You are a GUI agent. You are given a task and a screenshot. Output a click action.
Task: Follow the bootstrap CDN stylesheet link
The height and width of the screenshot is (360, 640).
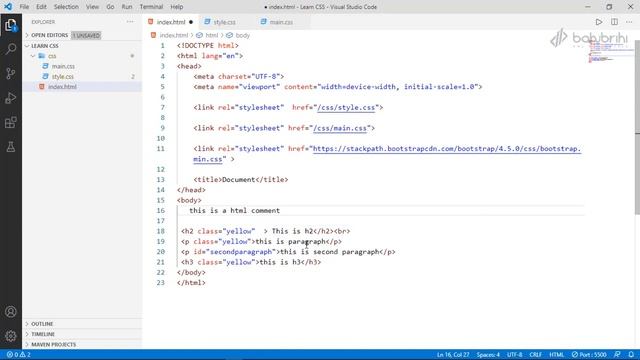(x=447, y=149)
